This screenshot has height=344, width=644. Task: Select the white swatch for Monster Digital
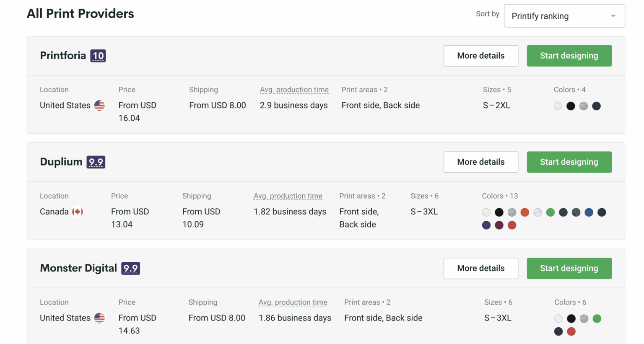(558, 319)
